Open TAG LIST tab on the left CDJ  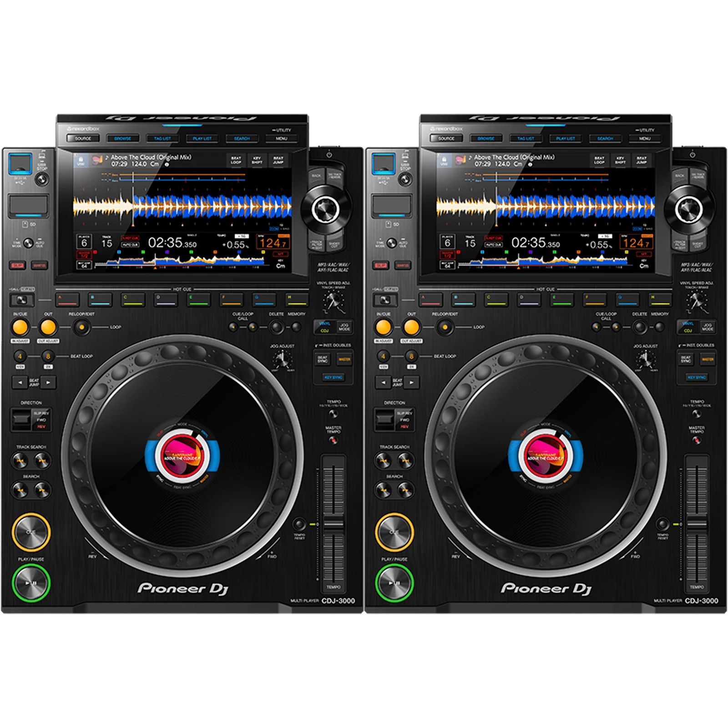(x=162, y=138)
